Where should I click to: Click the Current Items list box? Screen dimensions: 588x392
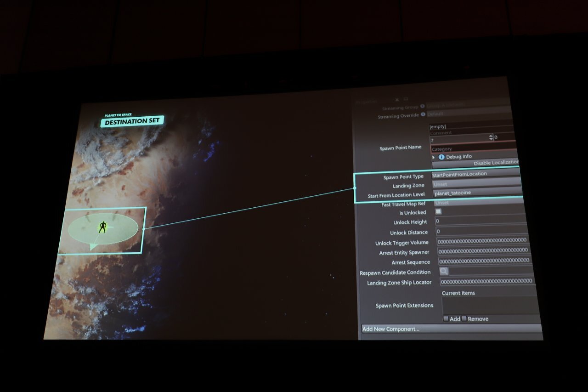pyautogui.click(x=491, y=306)
